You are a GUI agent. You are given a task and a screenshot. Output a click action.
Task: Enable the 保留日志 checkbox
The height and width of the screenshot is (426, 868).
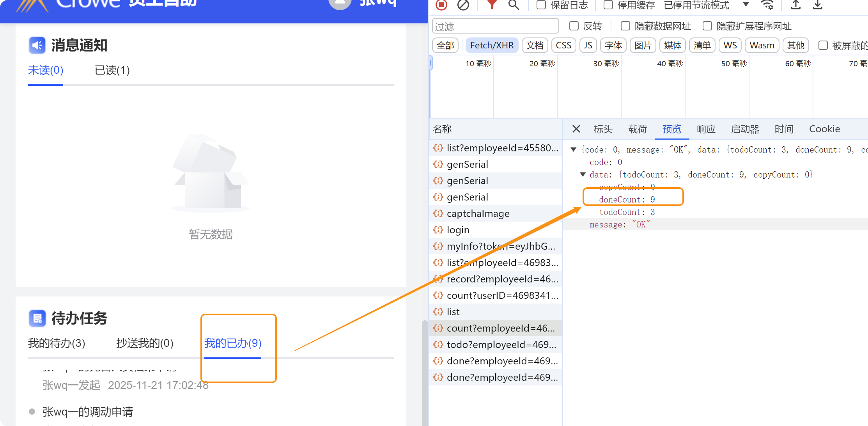(541, 5)
